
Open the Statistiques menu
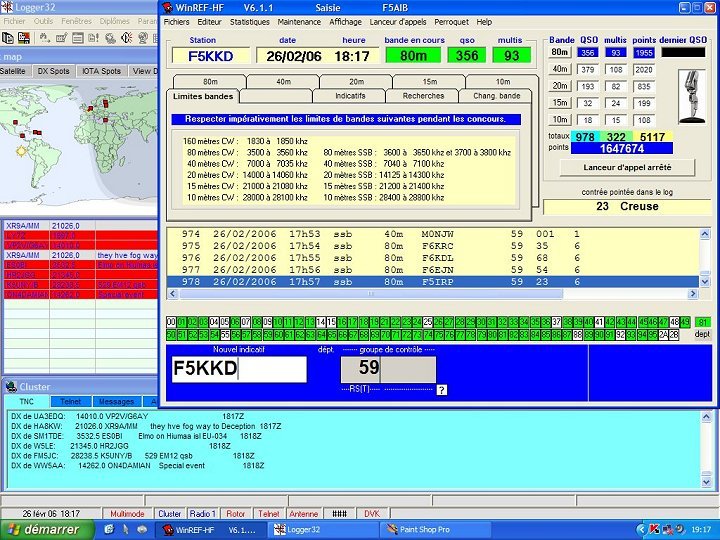249,21
